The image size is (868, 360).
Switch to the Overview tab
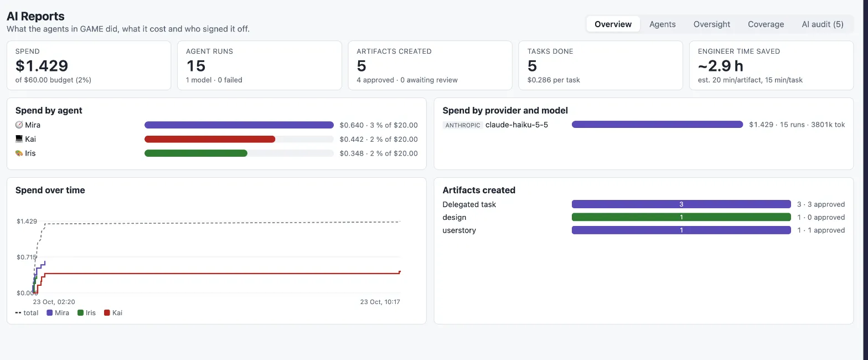tap(613, 24)
